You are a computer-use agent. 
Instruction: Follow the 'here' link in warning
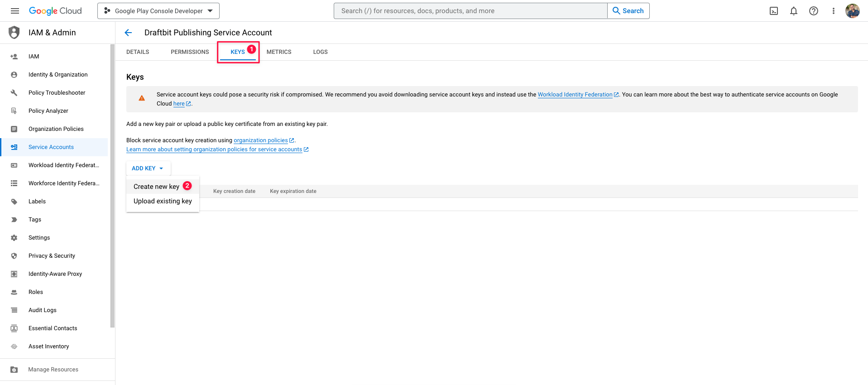coord(182,104)
